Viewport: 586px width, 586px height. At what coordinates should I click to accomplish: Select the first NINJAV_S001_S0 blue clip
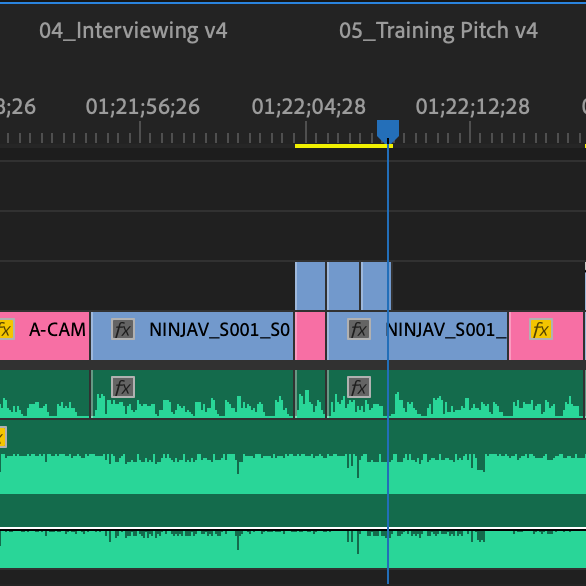point(192,336)
